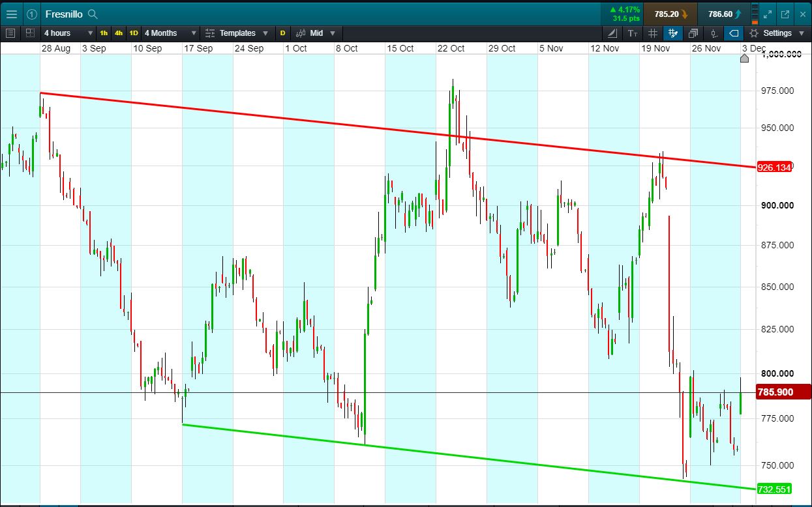Toggle the technical indicators and drawings icon

[x=673, y=33]
